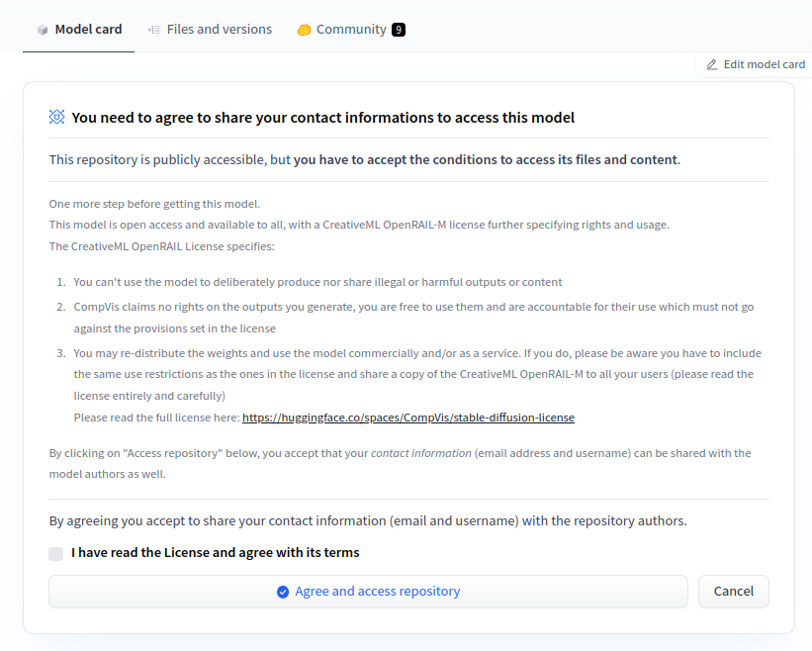Viewport: 812px width, 651px height.
Task: Click the CreativeML OpenRAIL-M license URL text
Action: click(408, 417)
